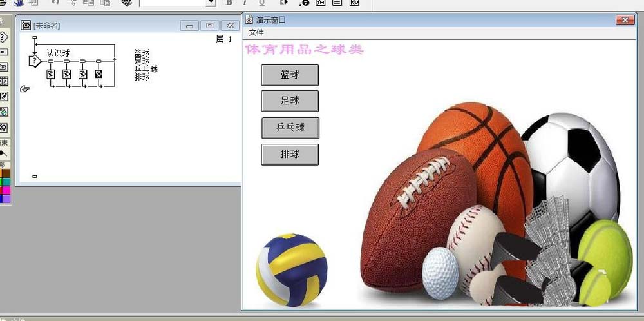Pick the DVD icon from icon palette
Viewport: 644px width, 321px height.
click(3, 112)
